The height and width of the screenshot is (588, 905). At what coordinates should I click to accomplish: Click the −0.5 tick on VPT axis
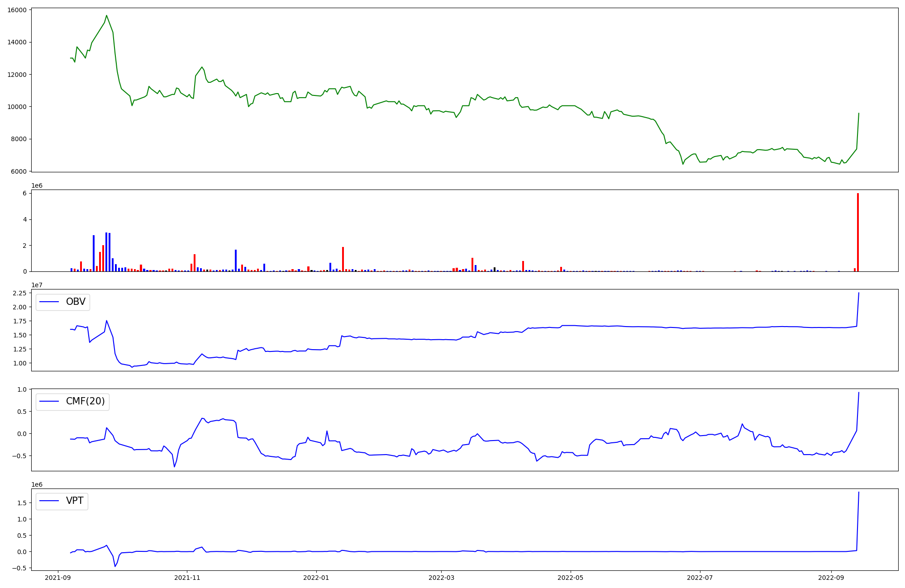coord(20,568)
